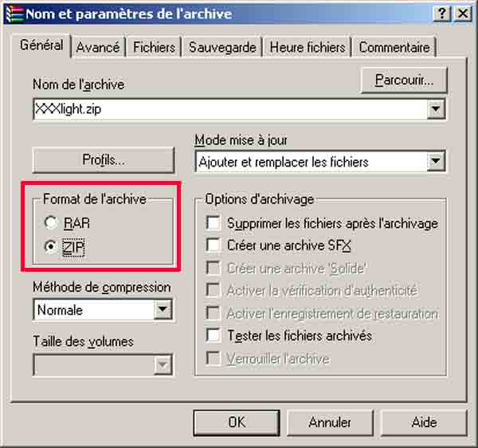478x448 pixels.
Task: Click inside the XXXlight.zip name field
Action: (230, 109)
